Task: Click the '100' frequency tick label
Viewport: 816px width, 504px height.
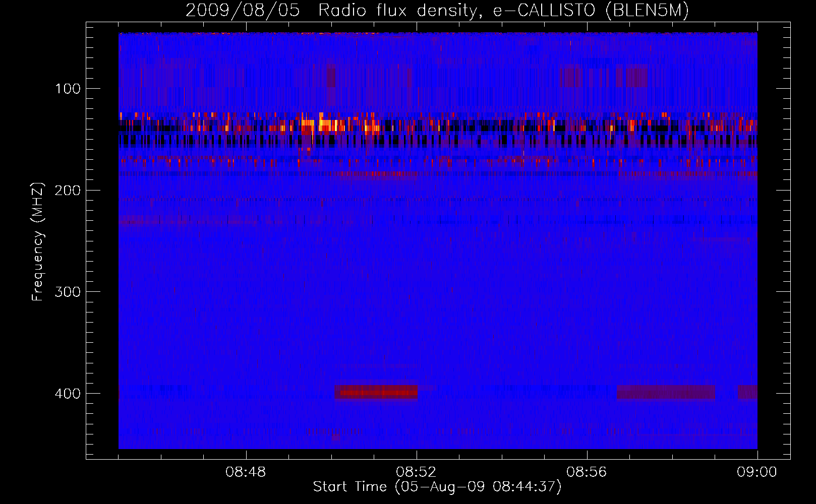Action: [68, 89]
